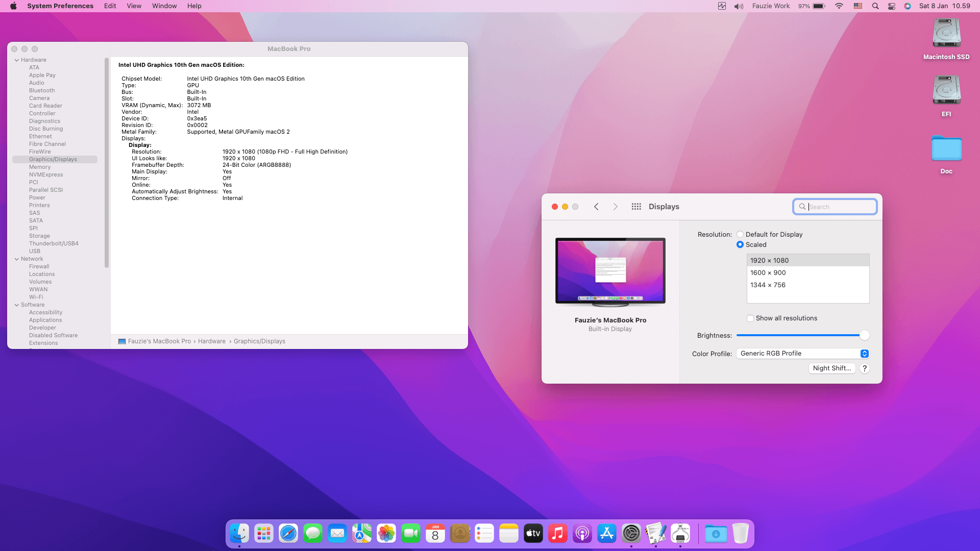This screenshot has height=551, width=980.
Task: Click the System Information sidebar scrollbar
Action: [x=107, y=162]
